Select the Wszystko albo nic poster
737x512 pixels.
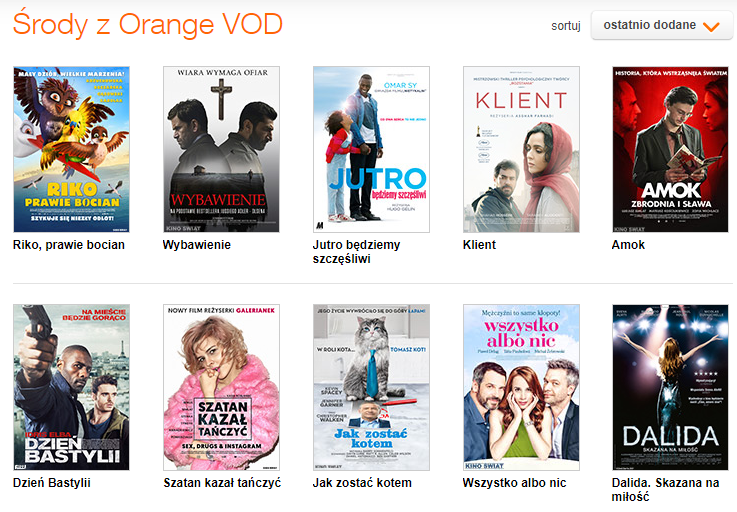pos(521,387)
